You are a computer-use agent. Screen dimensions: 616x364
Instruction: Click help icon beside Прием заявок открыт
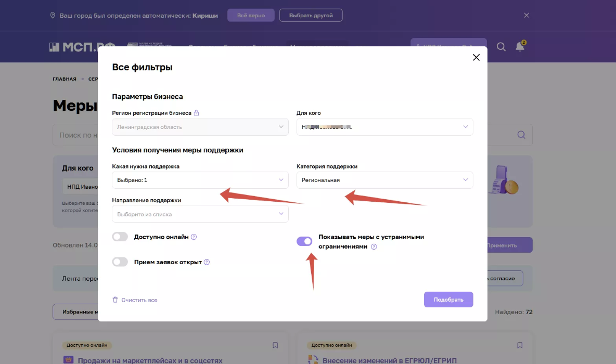tap(207, 262)
